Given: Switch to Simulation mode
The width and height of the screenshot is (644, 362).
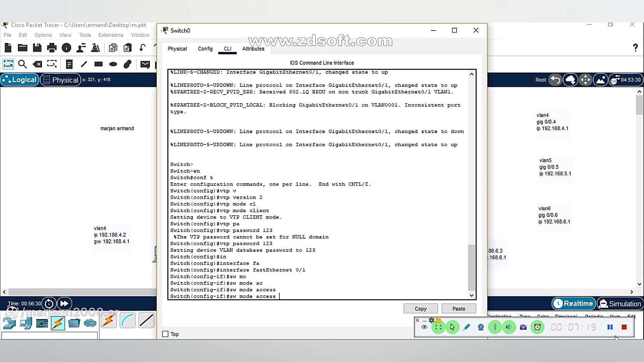Looking at the screenshot, I should point(620,304).
